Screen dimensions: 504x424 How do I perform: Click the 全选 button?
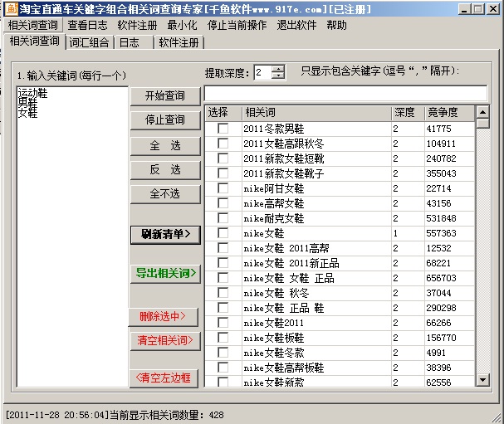coord(165,145)
